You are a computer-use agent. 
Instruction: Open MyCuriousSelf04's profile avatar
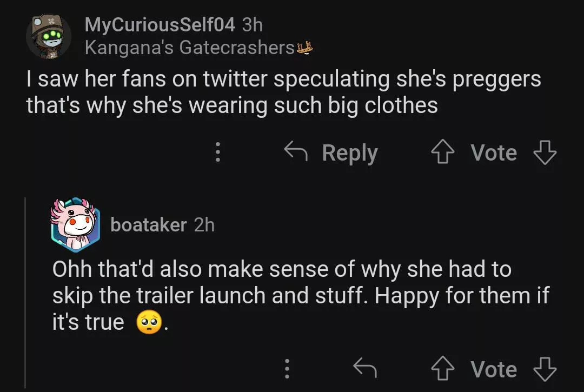click(48, 36)
